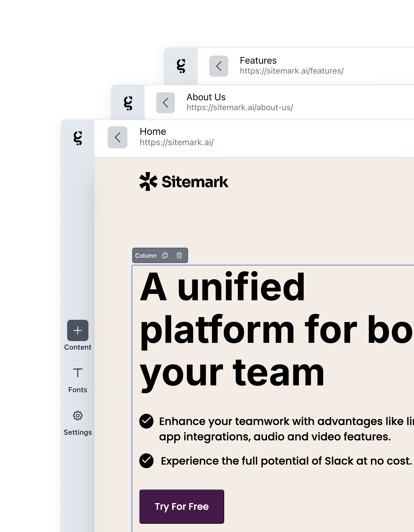Duplicate the selected Column block
The width and height of the screenshot is (414, 532).
[x=165, y=255]
